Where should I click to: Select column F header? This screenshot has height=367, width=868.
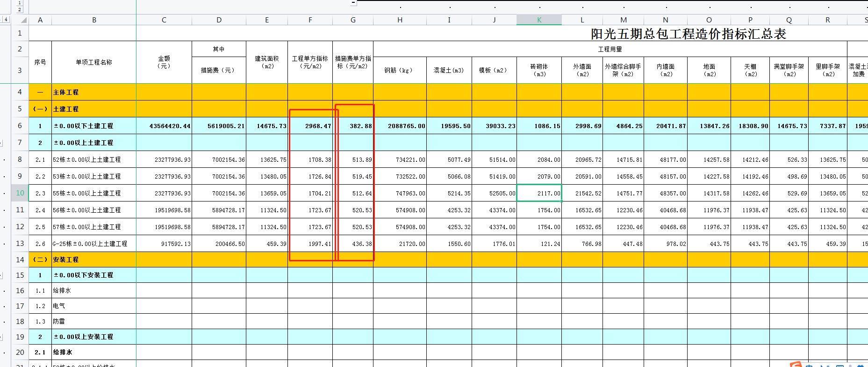click(x=310, y=20)
